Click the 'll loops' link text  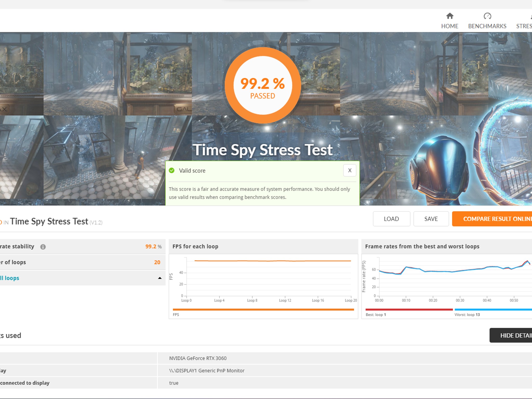point(10,278)
